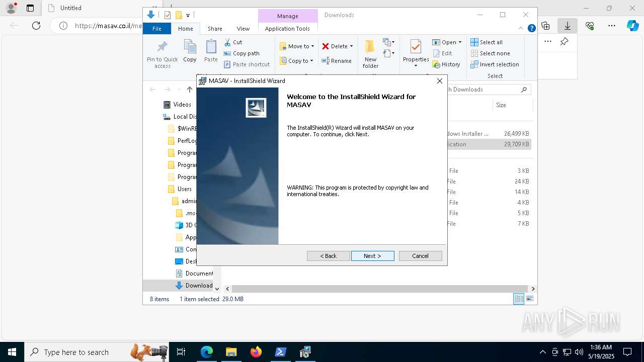Open Firefox from the taskbar
This screenshot has width=644, height=362.
[256, 352]
